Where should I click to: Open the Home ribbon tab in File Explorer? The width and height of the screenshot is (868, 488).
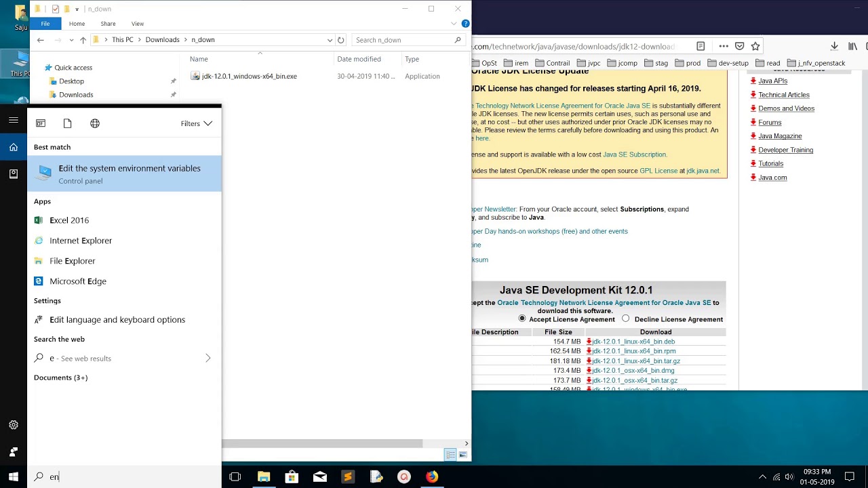77,24
